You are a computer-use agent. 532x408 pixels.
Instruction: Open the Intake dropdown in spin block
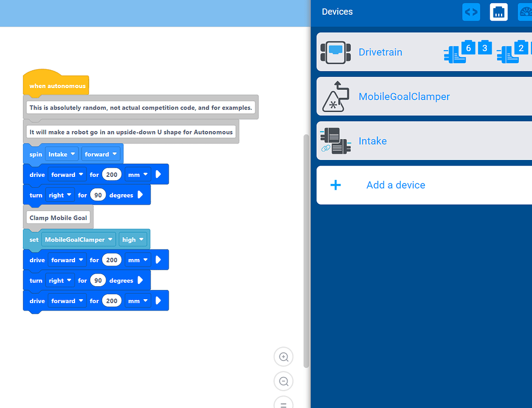[x=62, y=154]
